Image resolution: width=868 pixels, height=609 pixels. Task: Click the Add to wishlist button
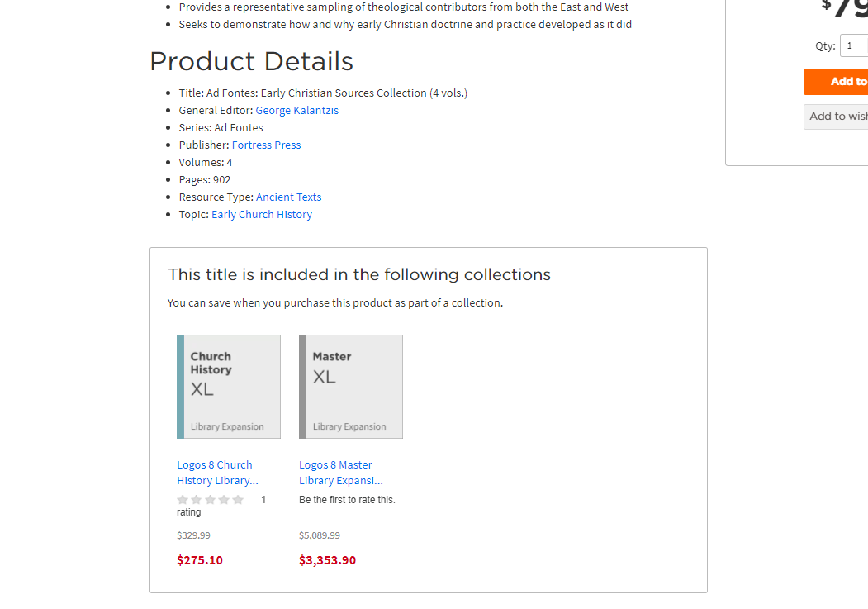837,117
